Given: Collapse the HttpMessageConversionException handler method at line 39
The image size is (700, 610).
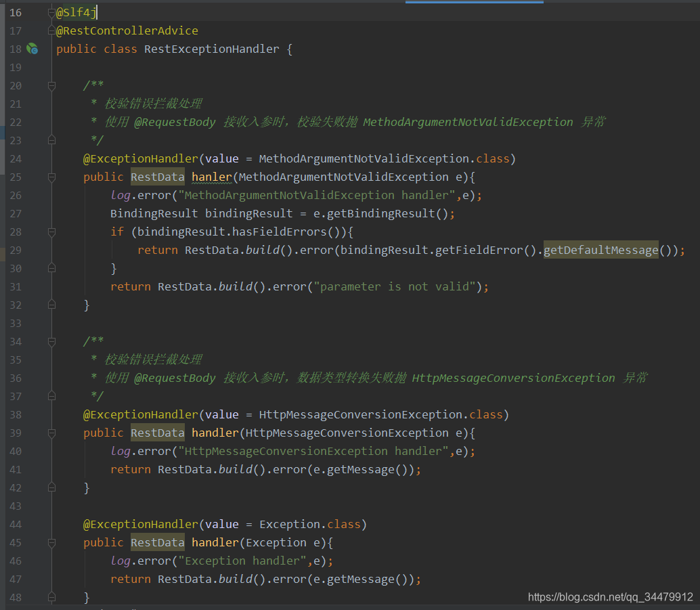Looking at the screenshot, I should [x=51, y=433].
